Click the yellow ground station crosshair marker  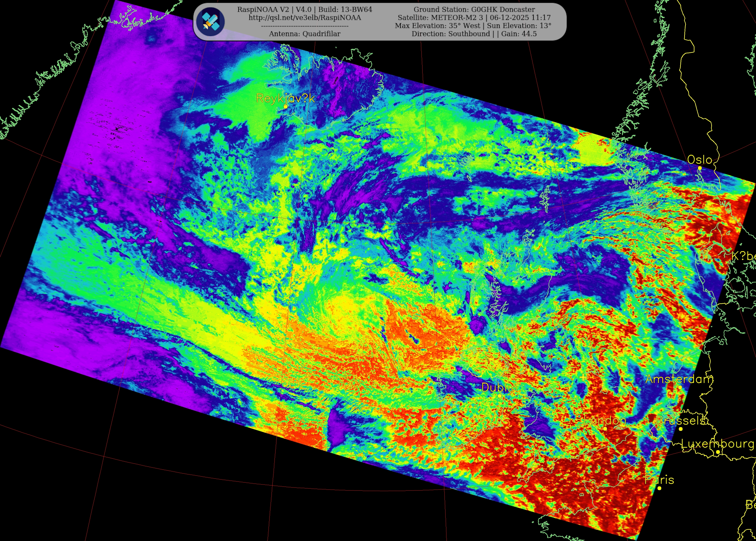[583, 377]
